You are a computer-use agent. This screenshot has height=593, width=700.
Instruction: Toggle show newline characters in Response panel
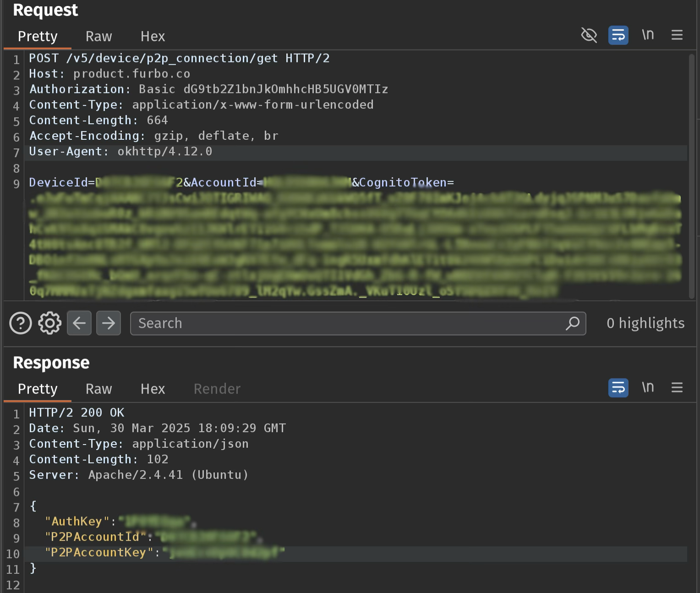point(648,387)
